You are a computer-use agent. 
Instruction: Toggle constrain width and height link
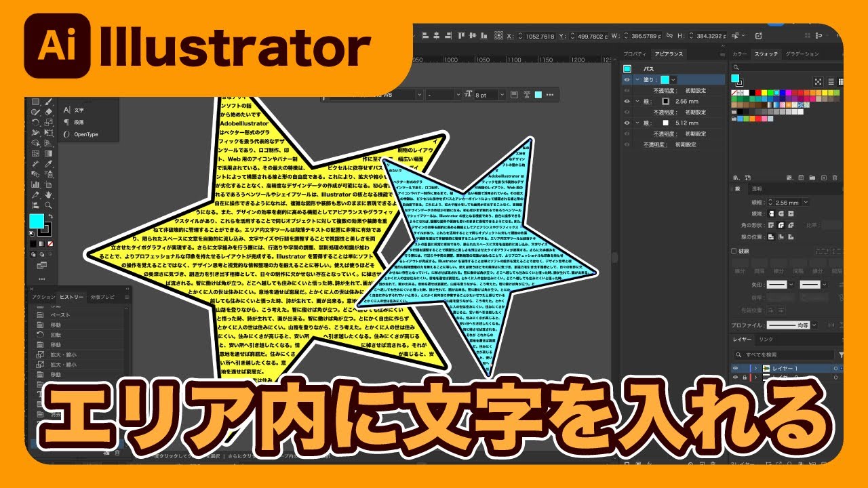(669, 35)
